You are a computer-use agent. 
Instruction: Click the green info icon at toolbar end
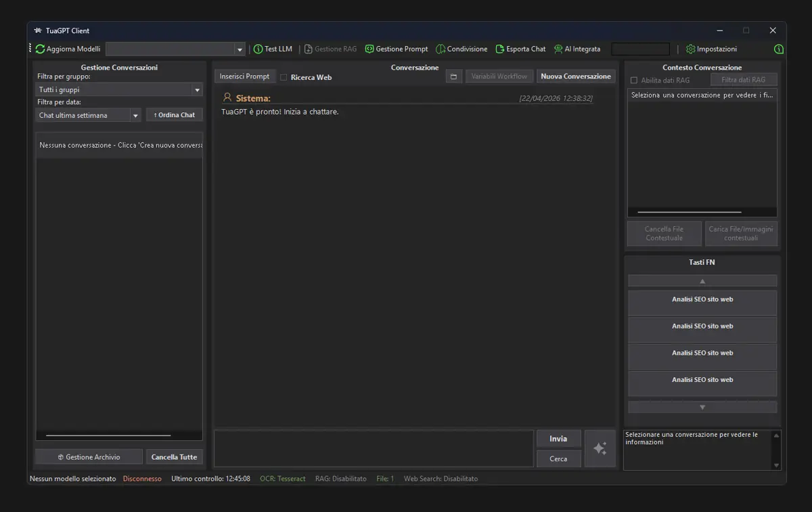click(x=779, y=49)
